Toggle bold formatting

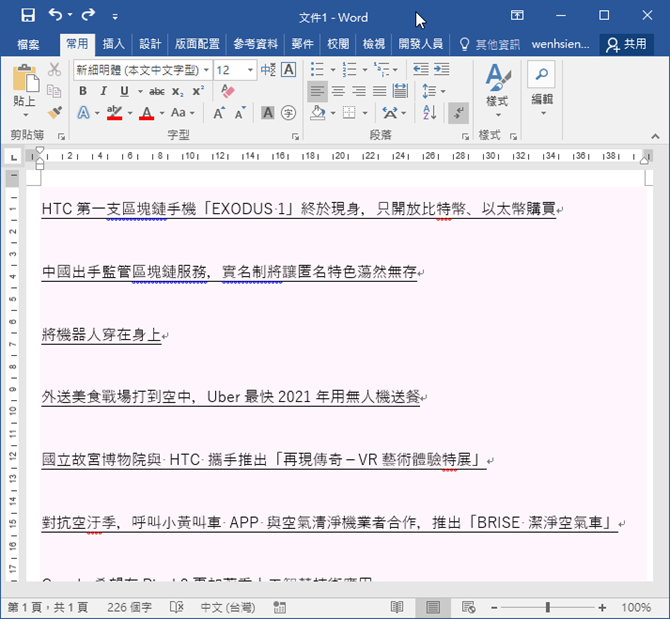pos(83,91)
